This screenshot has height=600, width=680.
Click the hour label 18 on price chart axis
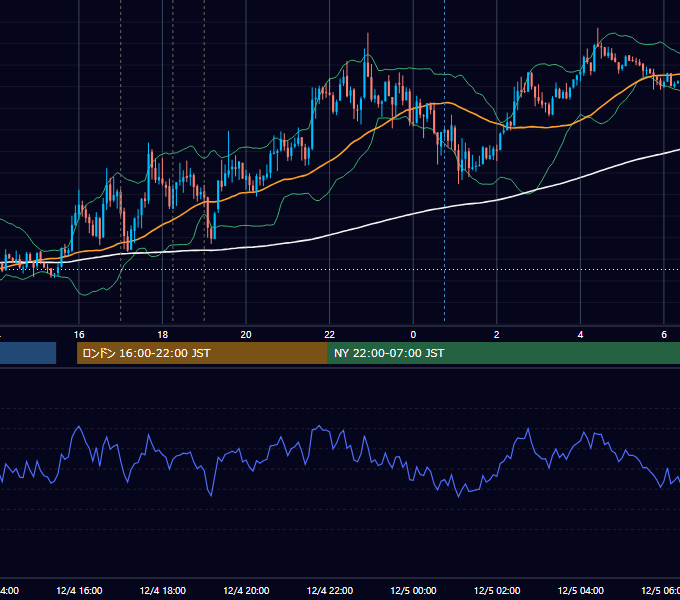pyautogui.click(x=162, y=335)
